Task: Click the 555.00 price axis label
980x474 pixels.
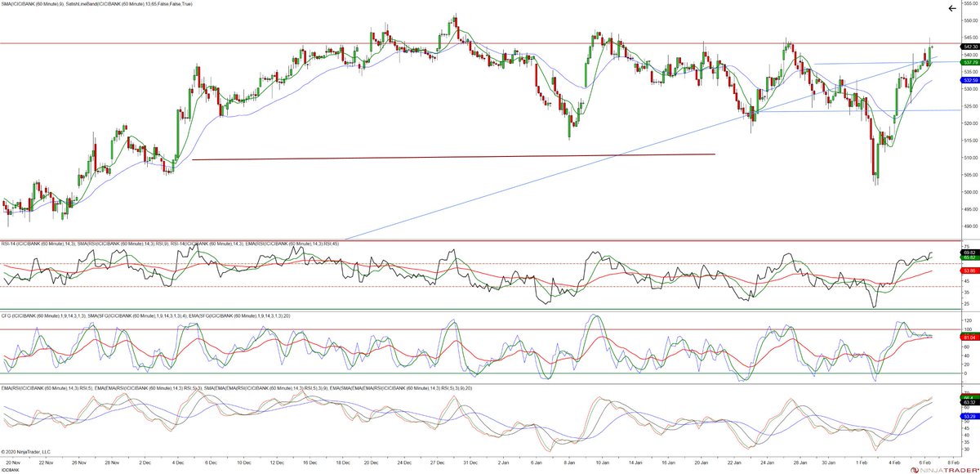Action: pyautogui.click(x=970, y=3)
